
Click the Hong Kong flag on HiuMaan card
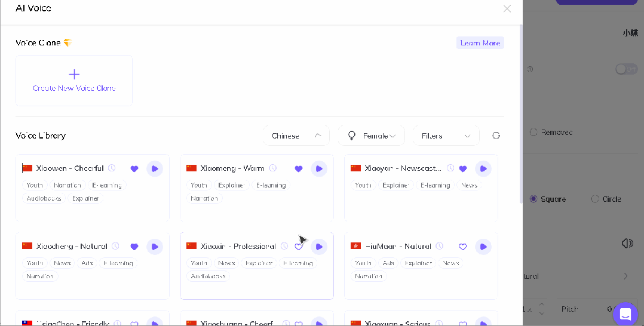[355, 246]
